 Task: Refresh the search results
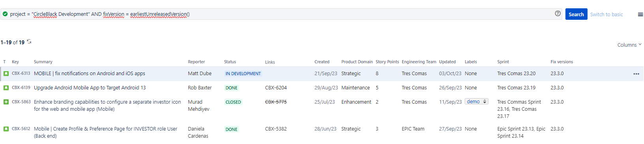click(x=29, y=42)
